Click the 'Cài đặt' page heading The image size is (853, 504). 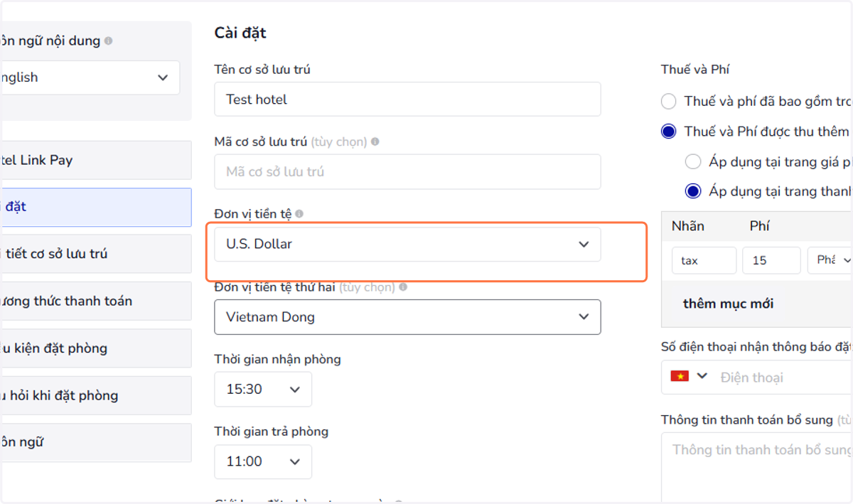[240, 33]
